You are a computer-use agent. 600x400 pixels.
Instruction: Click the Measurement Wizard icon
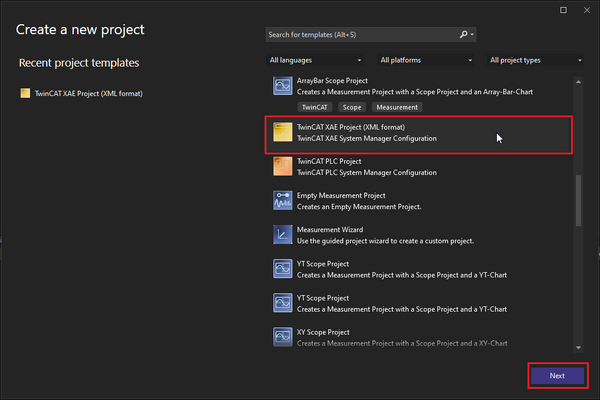pyautogui.click(x=282, y=235)
